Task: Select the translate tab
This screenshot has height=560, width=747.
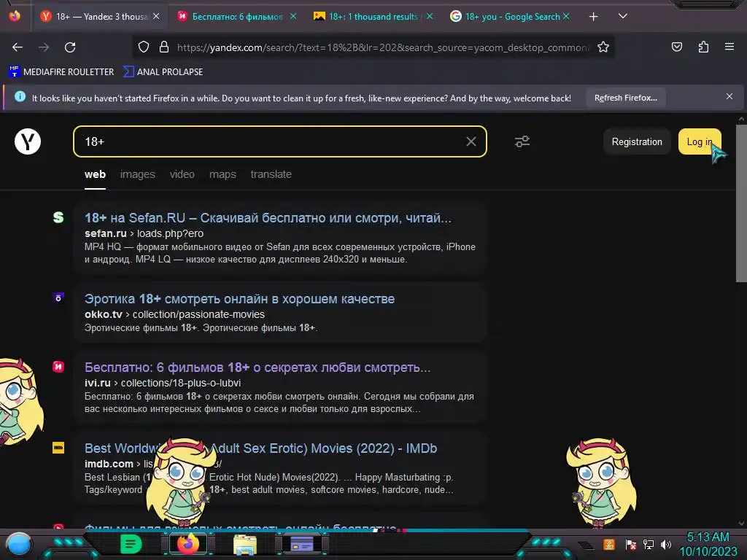Action: tap(271, 174)
